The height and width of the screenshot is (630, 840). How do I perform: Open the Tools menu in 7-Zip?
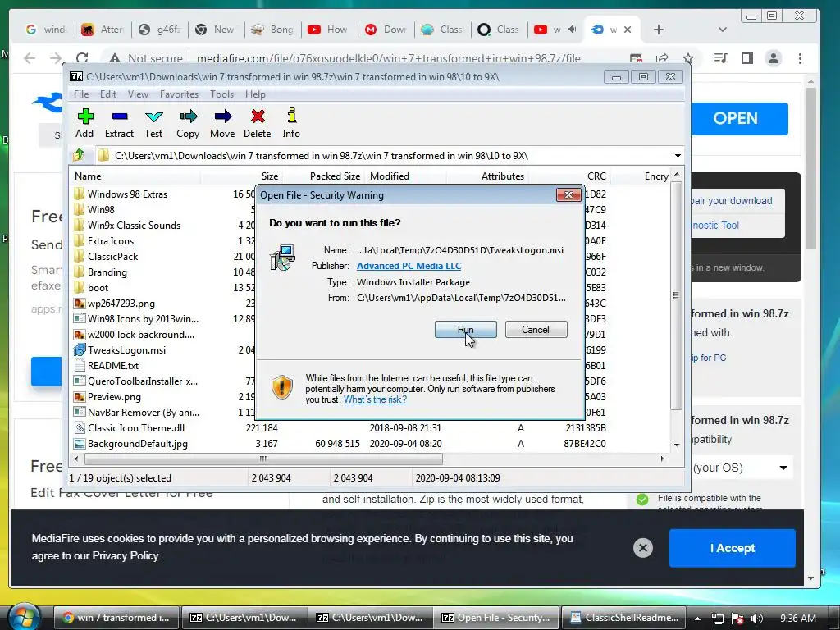(x=221, y=94)
